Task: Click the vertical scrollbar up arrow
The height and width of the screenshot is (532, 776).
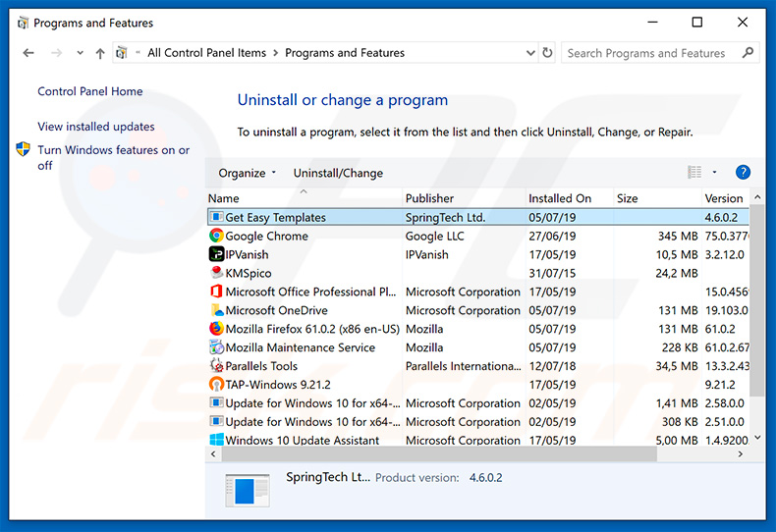Action: coord(757,197)
